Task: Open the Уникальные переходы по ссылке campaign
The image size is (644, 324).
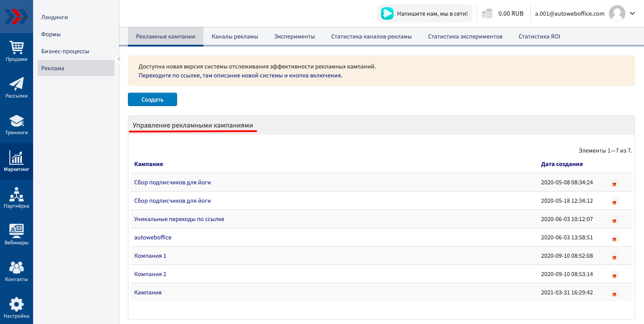Action: click(x=179, y=219)
